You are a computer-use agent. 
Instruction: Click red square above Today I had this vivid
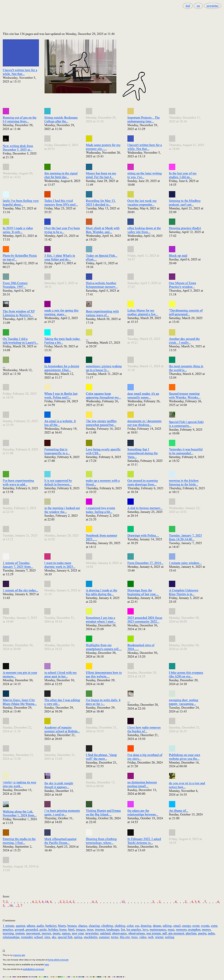[x=47, y=194]
